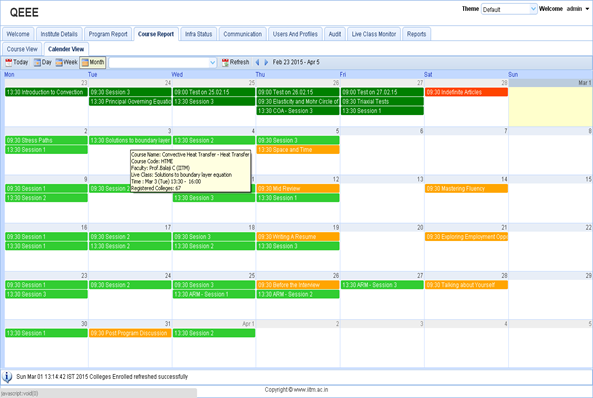Open 13:30 ARM - Session 2 event
The width and height of the screenshot is (593, 398).
(x=298, y=294)
